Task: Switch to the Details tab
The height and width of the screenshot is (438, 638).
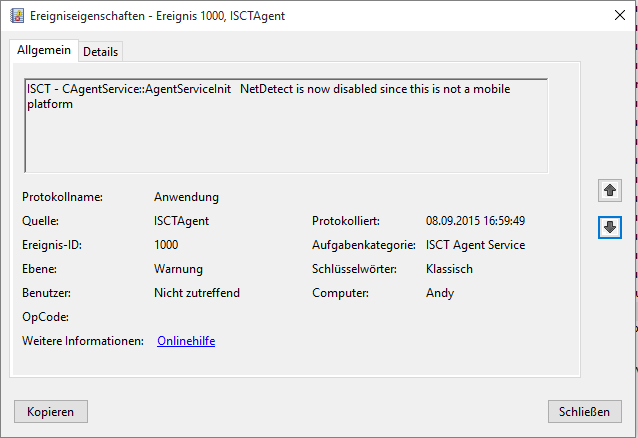Action: (x=101, y=52)
